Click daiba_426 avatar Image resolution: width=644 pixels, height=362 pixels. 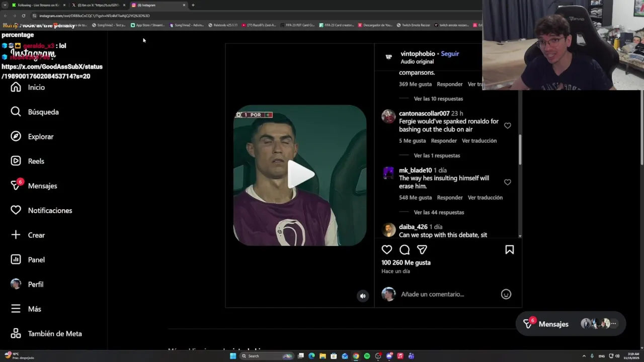click(388, 230)
